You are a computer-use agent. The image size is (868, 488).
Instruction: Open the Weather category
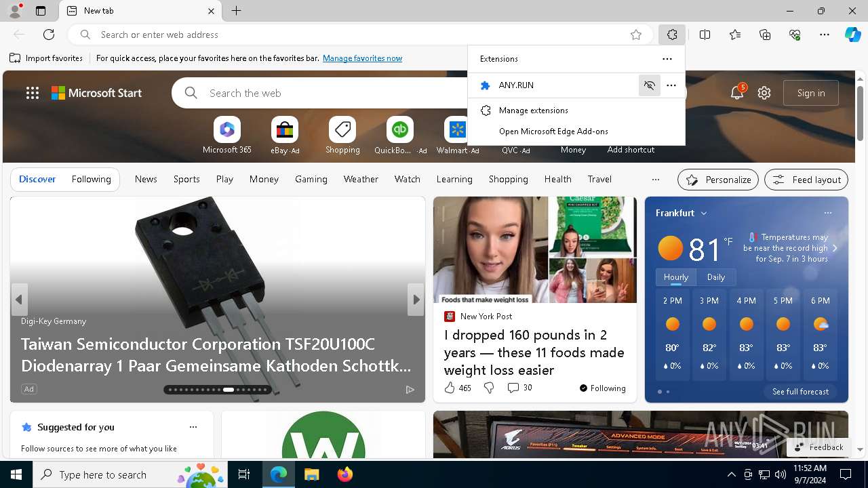(x=361, y=179)
